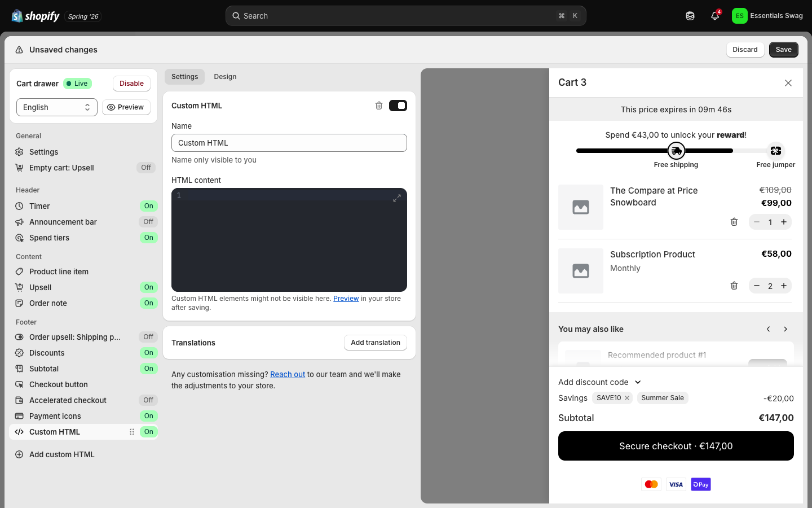
Task: Click Secure checkout button
Action: click(x=676, y=446)
